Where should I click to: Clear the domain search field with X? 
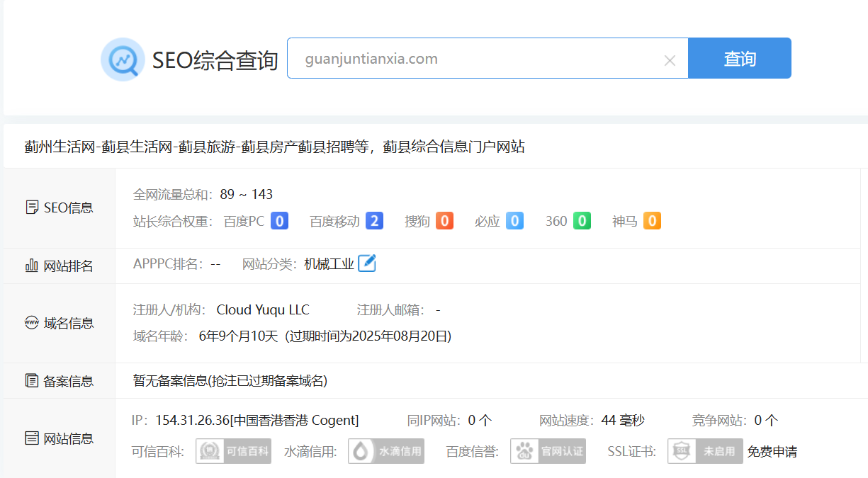(x=670, y=61)
